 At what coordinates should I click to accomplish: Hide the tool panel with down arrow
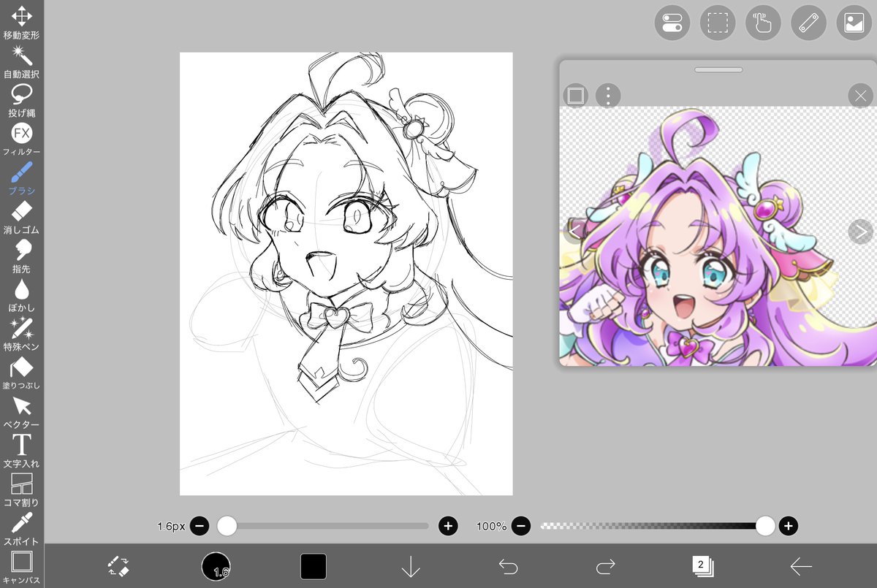[411, 566]
